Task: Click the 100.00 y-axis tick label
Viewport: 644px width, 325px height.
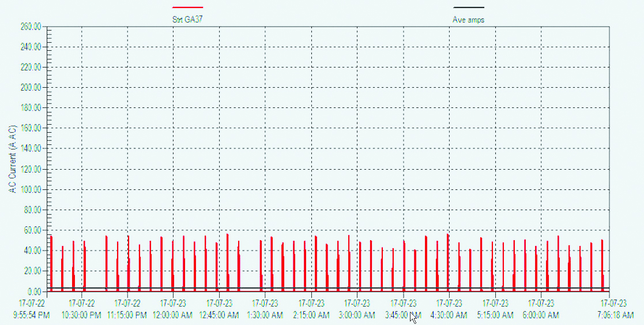Action: click(x=31, y=190)
